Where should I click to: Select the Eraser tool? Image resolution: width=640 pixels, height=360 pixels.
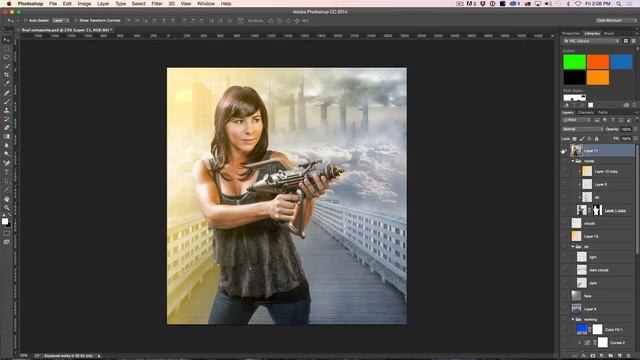(x=7, y=128)
